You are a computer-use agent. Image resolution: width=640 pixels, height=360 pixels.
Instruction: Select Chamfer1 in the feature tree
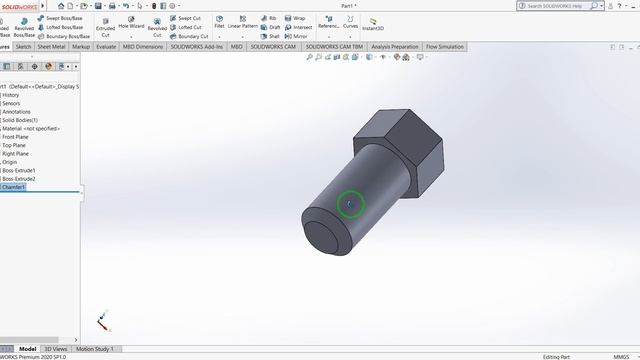coord(13,187)
